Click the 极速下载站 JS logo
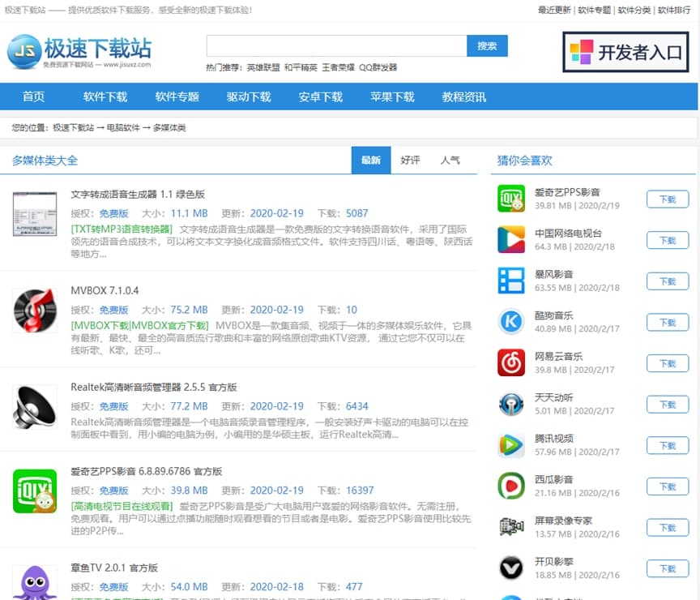 click(x=79, y=51)
